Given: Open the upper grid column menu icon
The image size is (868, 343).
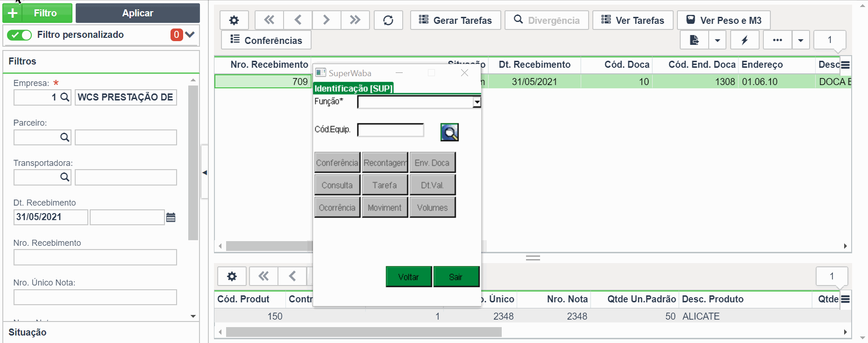Looking at the screenshot, I should click(x=845, y=65).
